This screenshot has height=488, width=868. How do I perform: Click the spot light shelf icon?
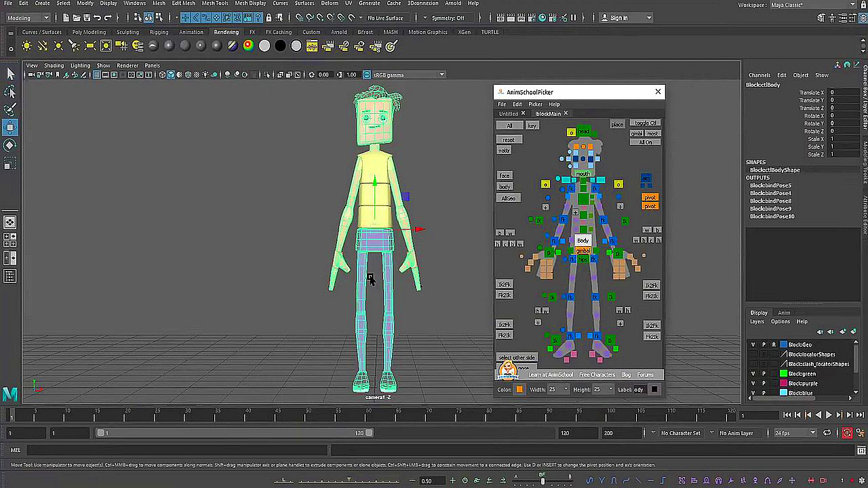point(74,46)
